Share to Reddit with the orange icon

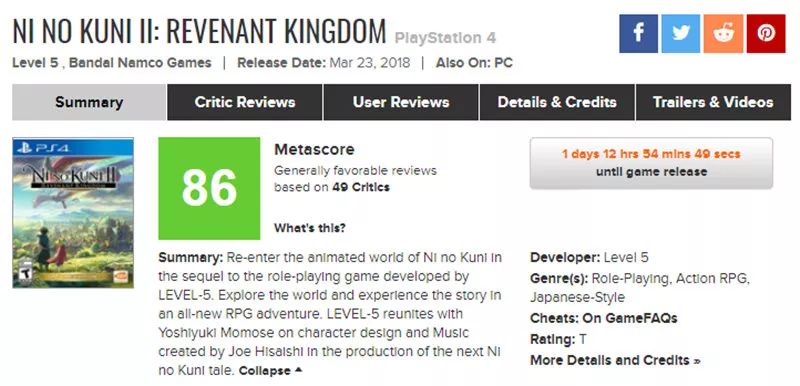723,33
